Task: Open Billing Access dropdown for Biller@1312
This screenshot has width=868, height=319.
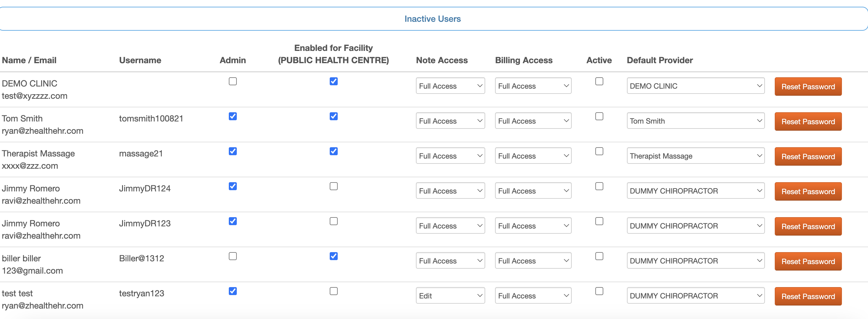Action: [533, 261]
